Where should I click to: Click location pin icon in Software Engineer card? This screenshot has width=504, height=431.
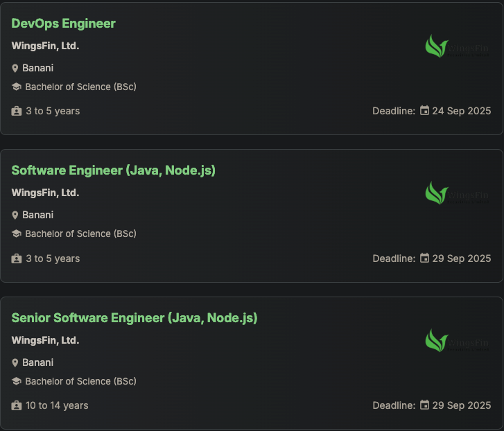click(x=15, y=215)
